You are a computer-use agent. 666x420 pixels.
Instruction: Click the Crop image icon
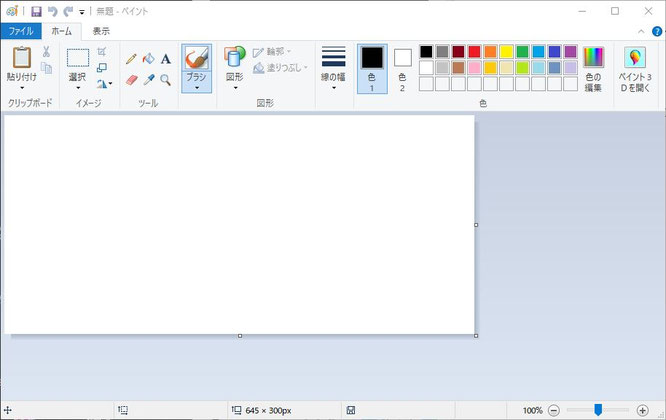coord(102,52)
